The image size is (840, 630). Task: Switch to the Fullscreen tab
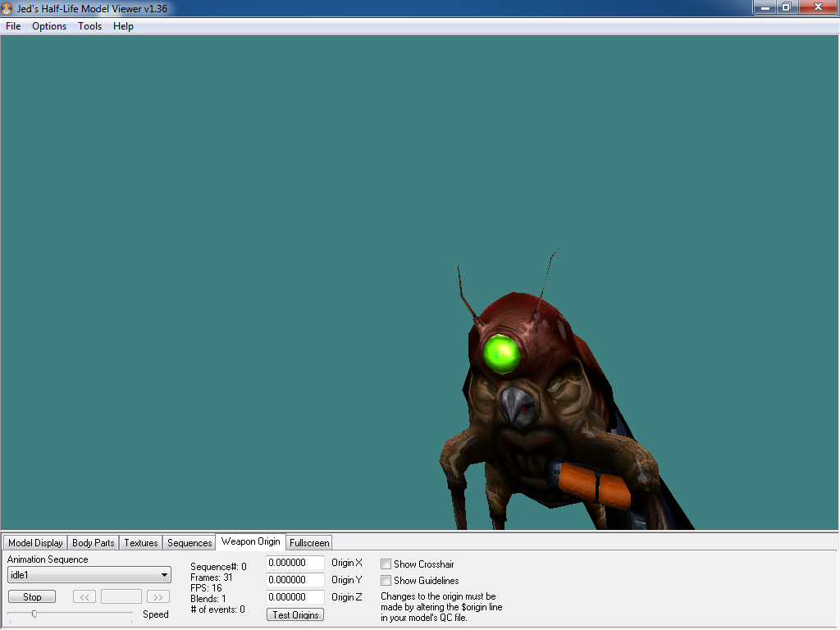(309, 543)
